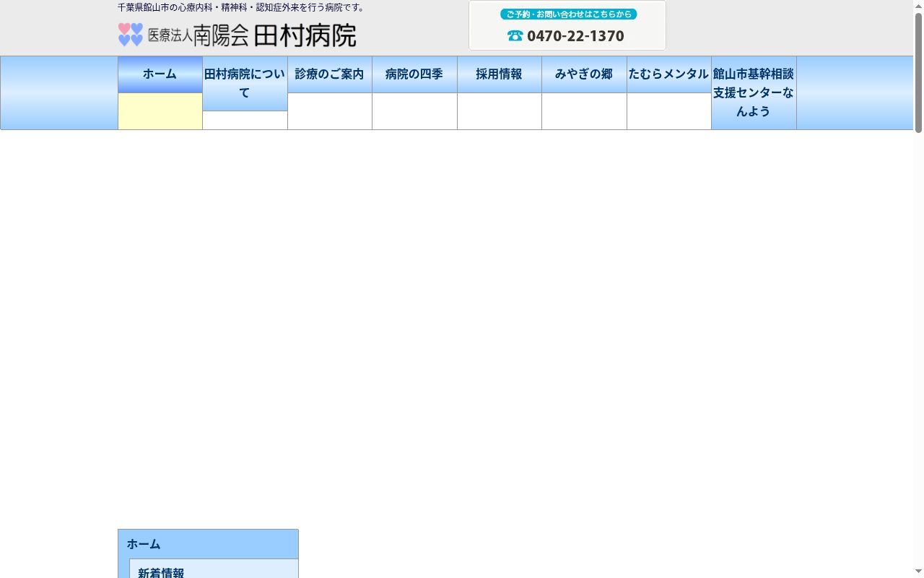This screenshot has width=924, height=578.
Task: Select たむらメンタル in the menu
Action: [669, 74]
